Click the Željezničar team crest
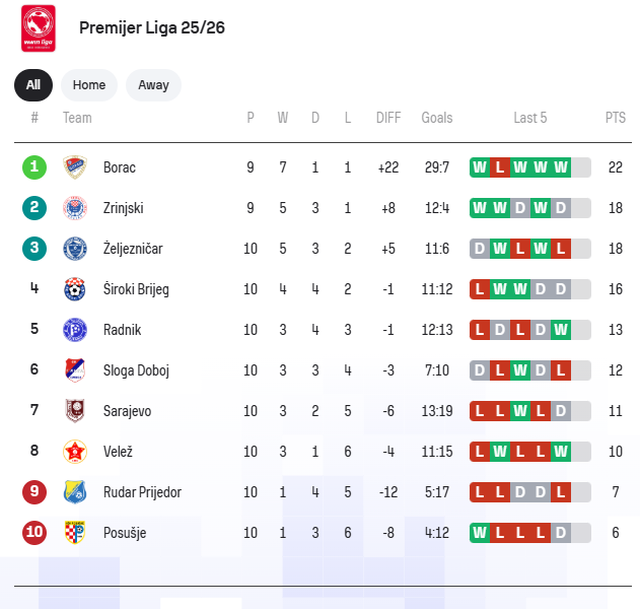 tap(74, 248)
